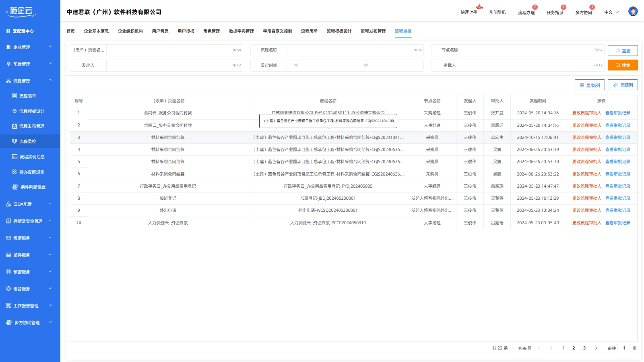Click the 流程表单 document icon
Image resolution: width=644 pixels, height=362 pixels.
14,96
